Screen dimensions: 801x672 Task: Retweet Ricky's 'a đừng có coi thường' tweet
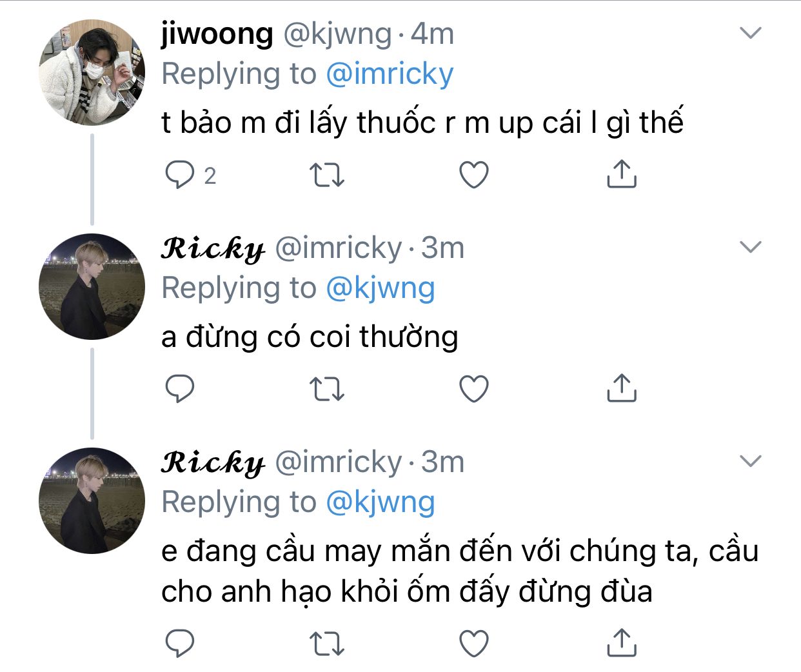(x=327, y=389)
